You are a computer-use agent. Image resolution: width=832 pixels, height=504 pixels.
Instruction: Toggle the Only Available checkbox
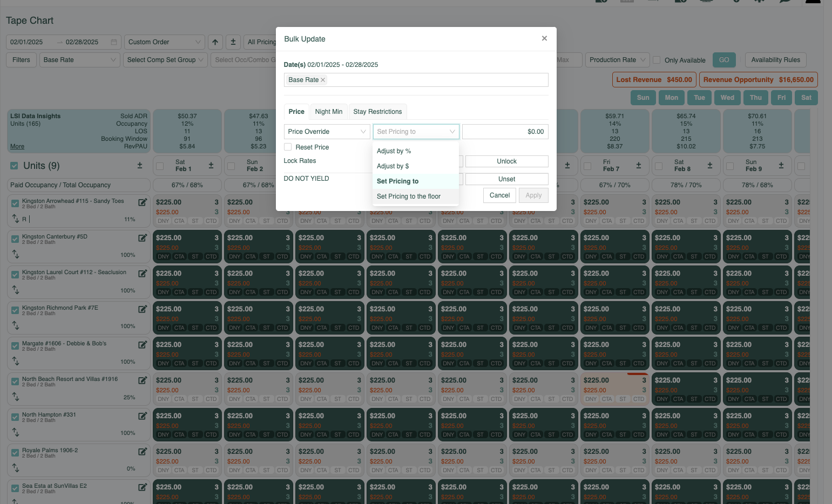tap(657, 60)
